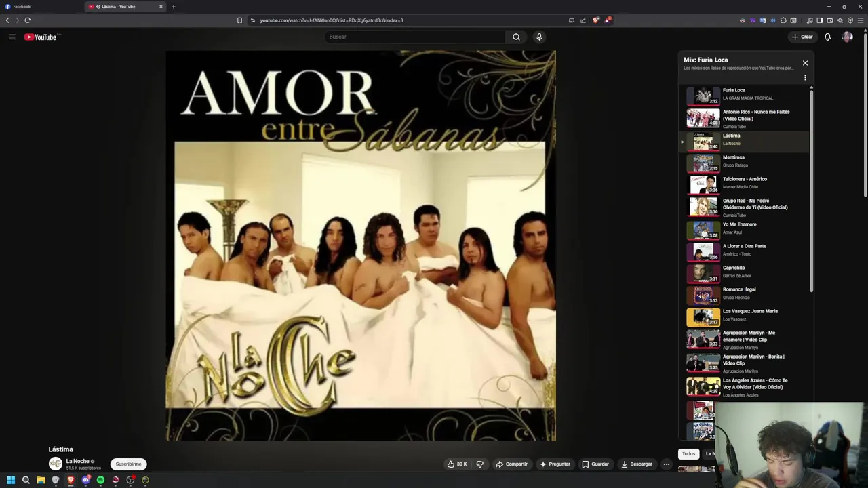Click the address bar URL
This screenshot has height=488, width=868.
(x=332, y=20)
